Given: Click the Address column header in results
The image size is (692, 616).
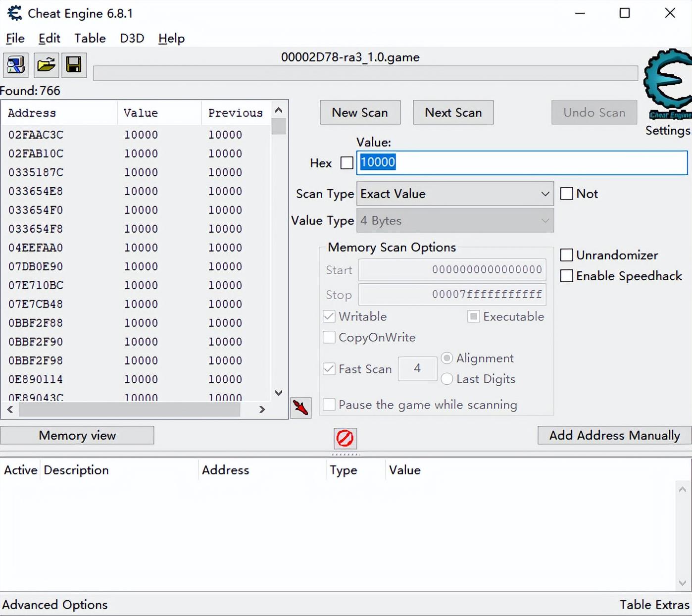Looking at the screenshot, I should coord(59,113).
